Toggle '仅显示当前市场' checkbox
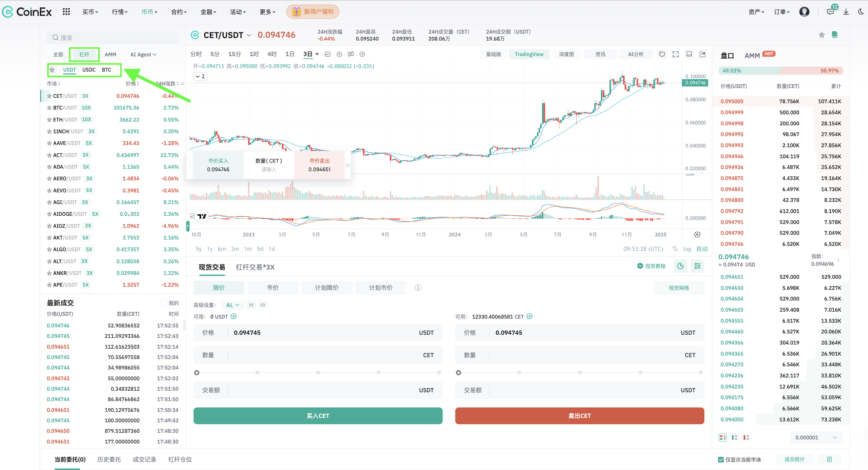The width and height of the screenshot is (868, 470). point(721,459)
